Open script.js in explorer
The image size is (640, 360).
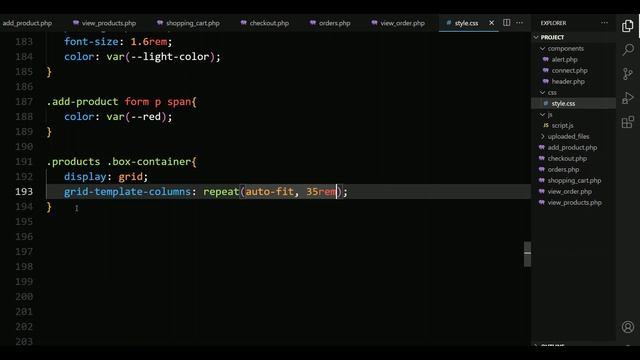[x=562, y=125]
